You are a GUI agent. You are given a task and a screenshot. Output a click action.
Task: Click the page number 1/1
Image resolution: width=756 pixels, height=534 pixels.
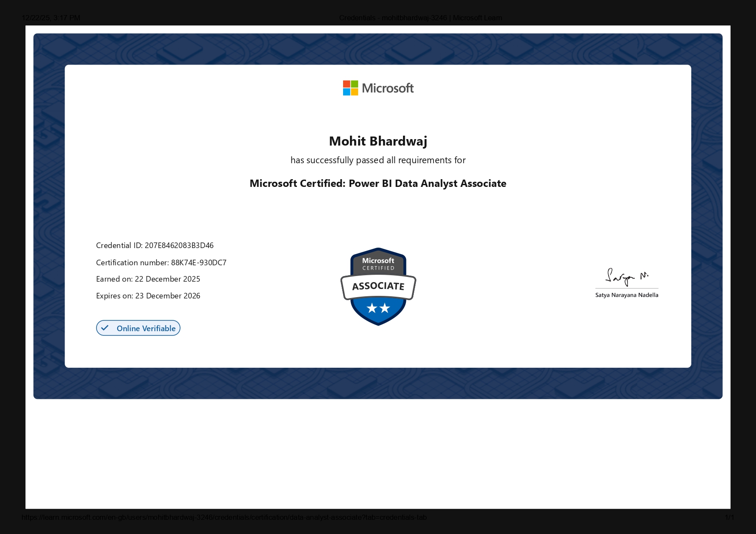729,517
